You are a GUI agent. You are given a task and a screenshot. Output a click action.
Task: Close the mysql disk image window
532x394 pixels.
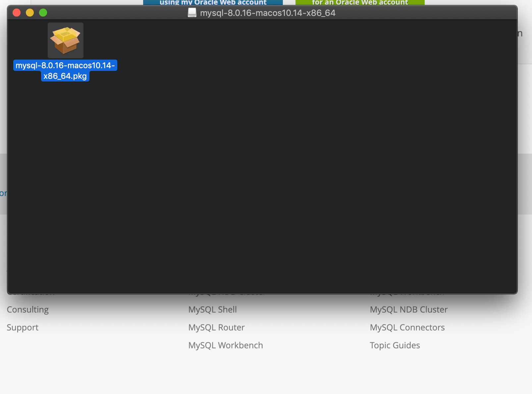[x=16, y=13]
